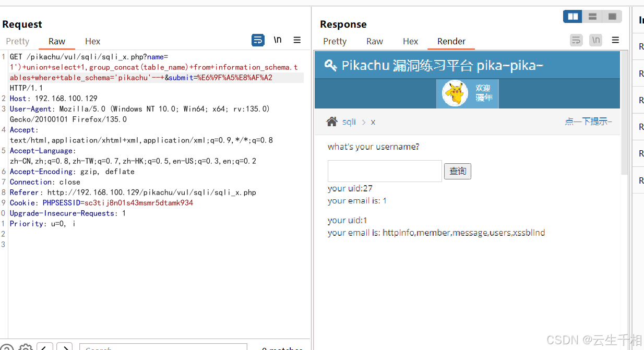
Task: Click the Referer header line
Action: (x=133, y=192)
